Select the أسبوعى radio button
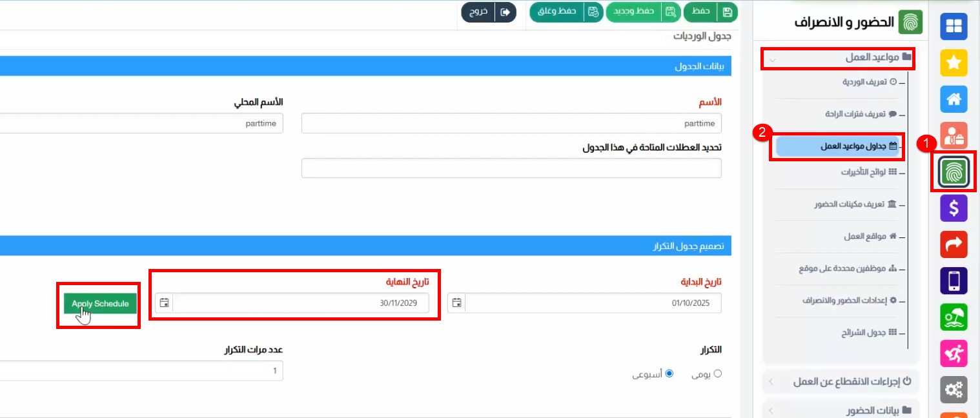The image size is (980, 418). [669, 373]
